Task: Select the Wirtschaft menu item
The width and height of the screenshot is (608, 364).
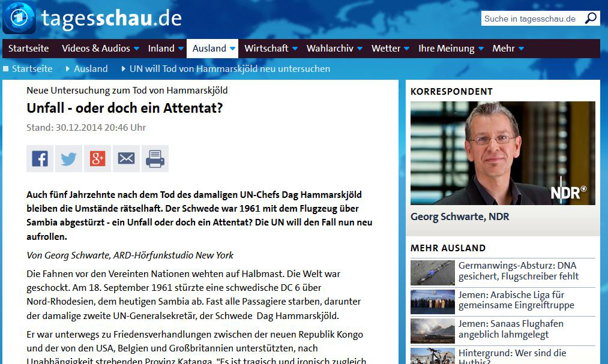Action: [266, 49]
